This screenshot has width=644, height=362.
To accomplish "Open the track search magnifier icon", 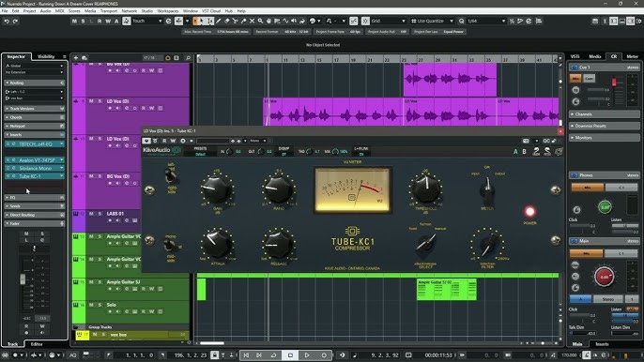I will tap(188, 58).
